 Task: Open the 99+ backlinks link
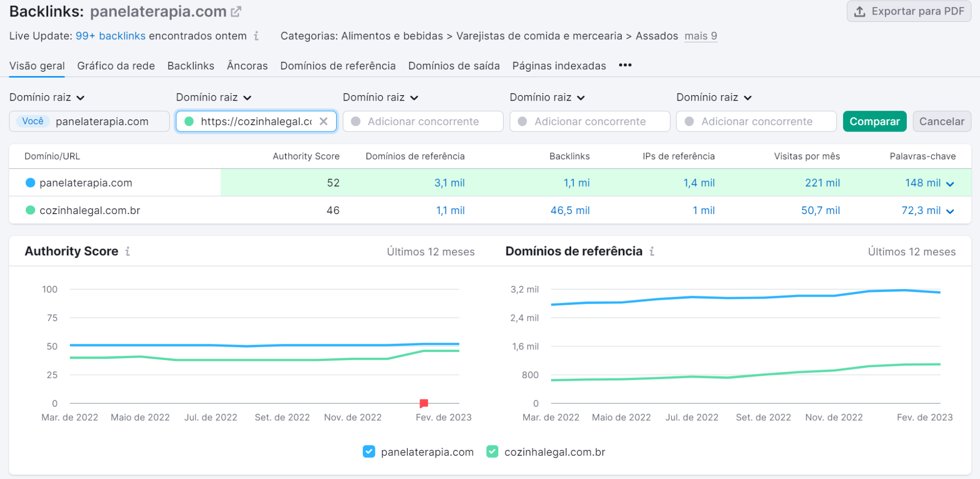point(111,36)
